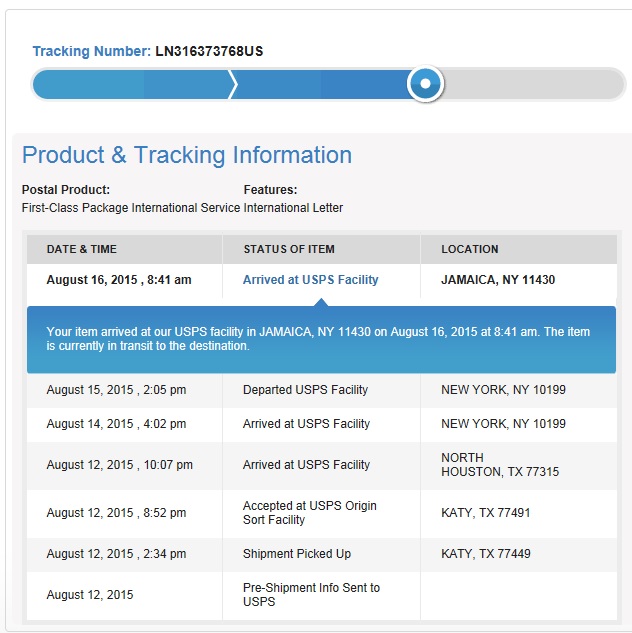Click the 'Product & Tracking Information' heading

tap(187, 155)
